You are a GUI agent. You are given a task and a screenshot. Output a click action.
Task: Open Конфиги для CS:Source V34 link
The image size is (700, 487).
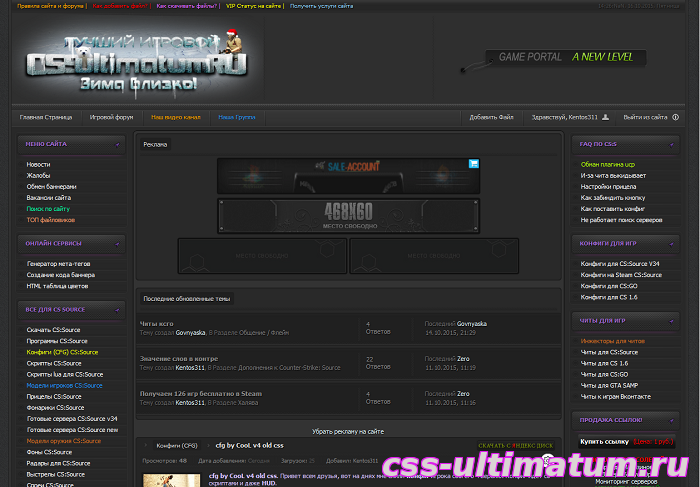(x=620, y=264)
